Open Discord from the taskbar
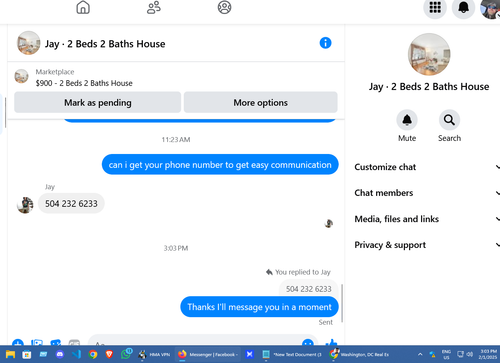Screen dimensions: 500x363 pos(60,354)
